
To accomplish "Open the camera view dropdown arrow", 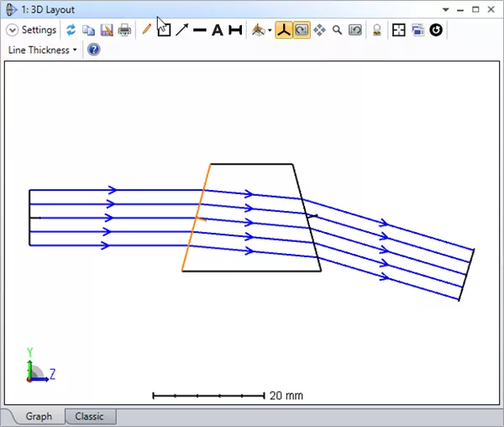I will click(270, 30).
